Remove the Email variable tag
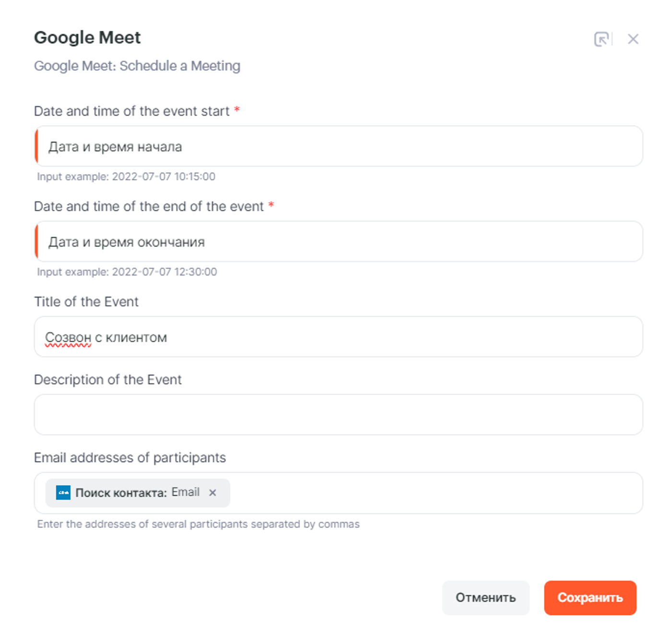This screenshot has width=672, height=644. [x=213, y=493]
